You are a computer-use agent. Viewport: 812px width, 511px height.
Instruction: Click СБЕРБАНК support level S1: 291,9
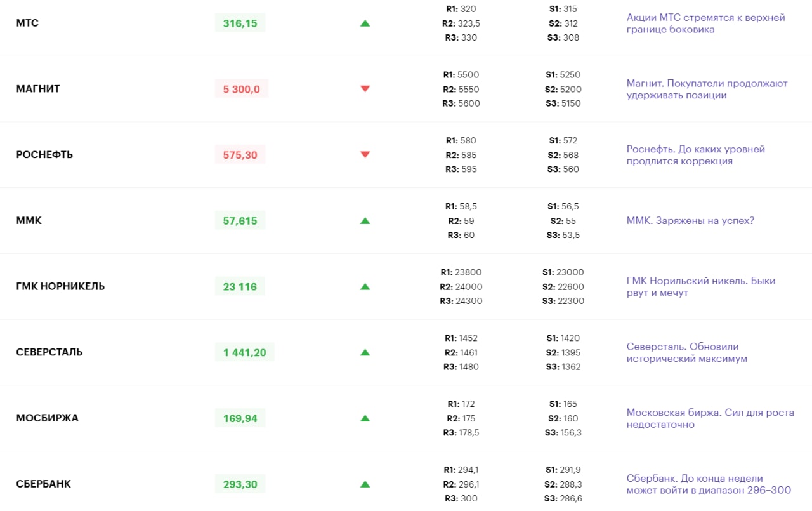pos(563,470)
